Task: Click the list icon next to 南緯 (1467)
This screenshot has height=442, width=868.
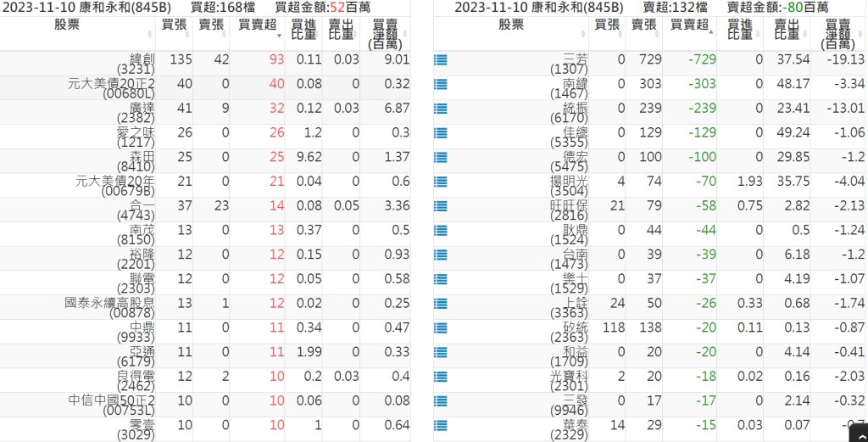Action: coord(441,84)
